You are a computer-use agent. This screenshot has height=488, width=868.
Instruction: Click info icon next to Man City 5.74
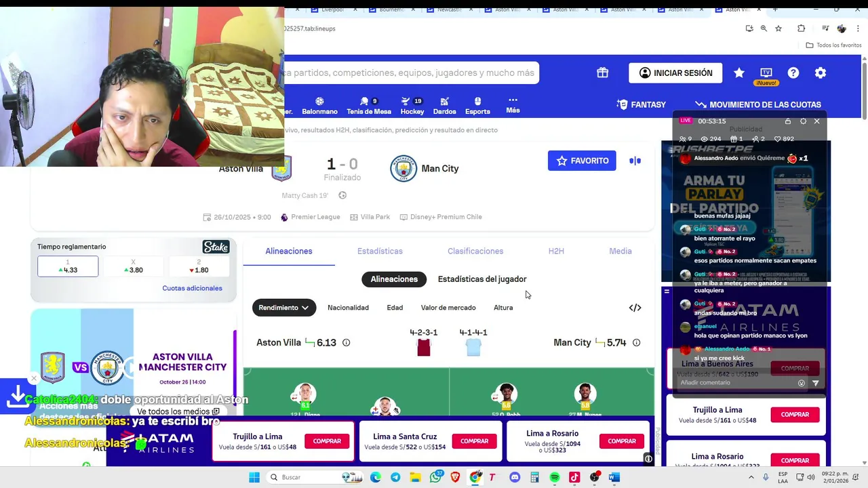tap(636, 342)
